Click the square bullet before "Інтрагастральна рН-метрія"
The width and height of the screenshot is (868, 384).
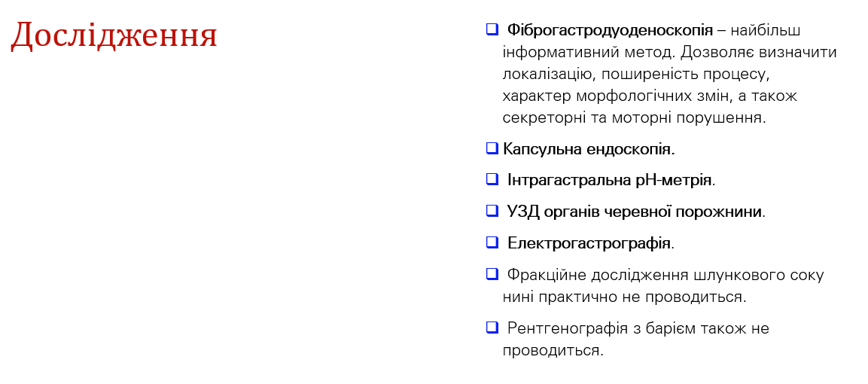[492, 179]
